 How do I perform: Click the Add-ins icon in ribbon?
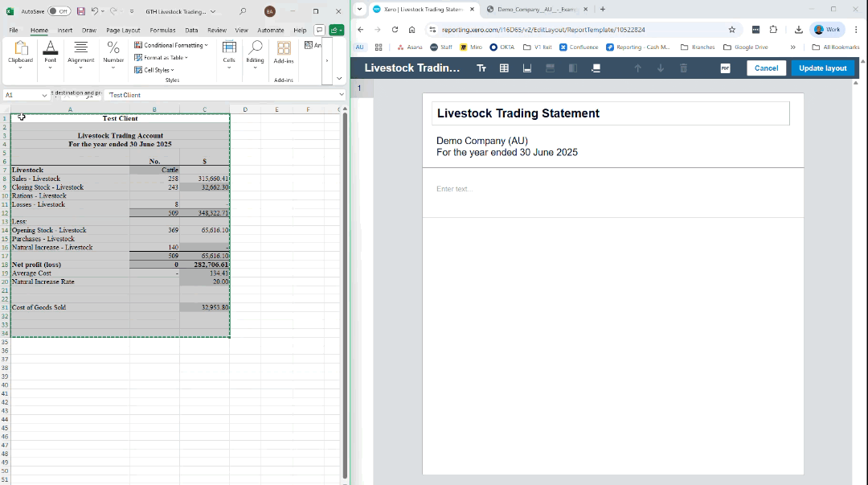(x=283, y=51)
